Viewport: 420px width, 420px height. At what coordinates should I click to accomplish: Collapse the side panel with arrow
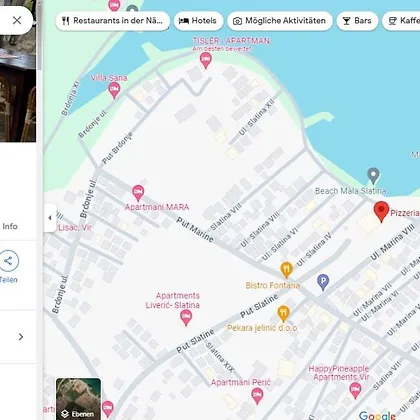pos(50,218)
